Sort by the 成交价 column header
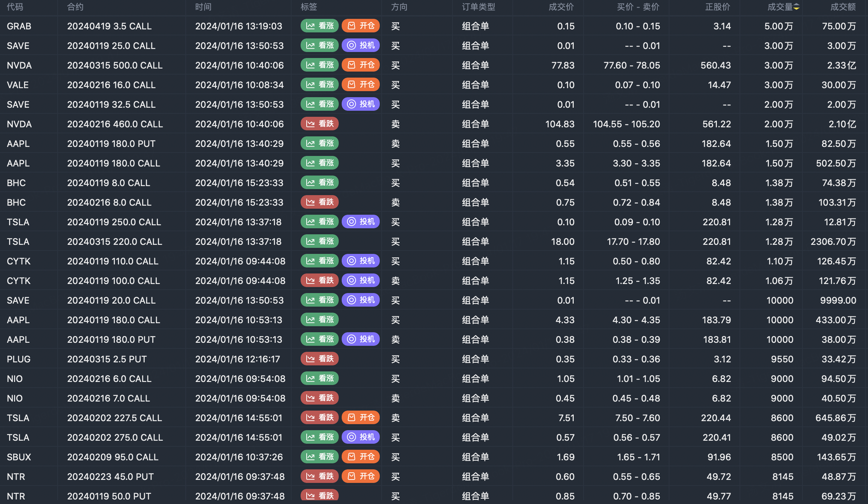Image resolution: width=868 pixels, height=504 pixels. [561, 7]
